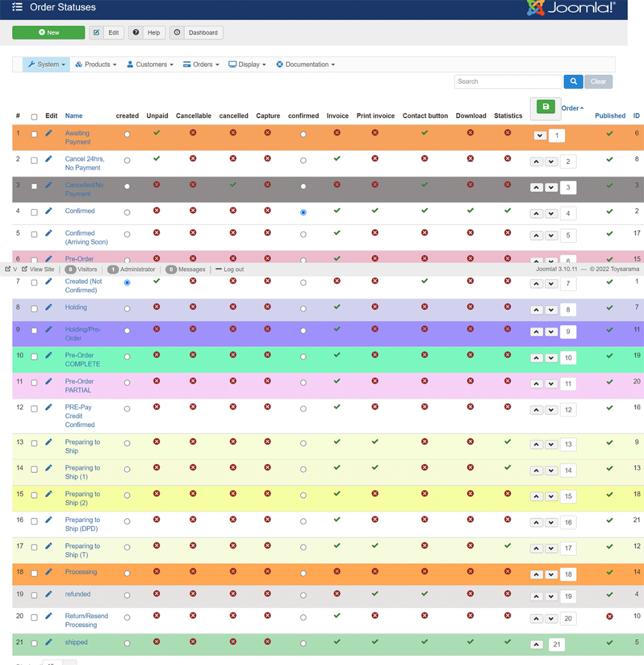Viewport: 644px width, 665px height.
Task: Click the red unpublished icon for Return/Resend Processing
Action: tap(610, 616)
